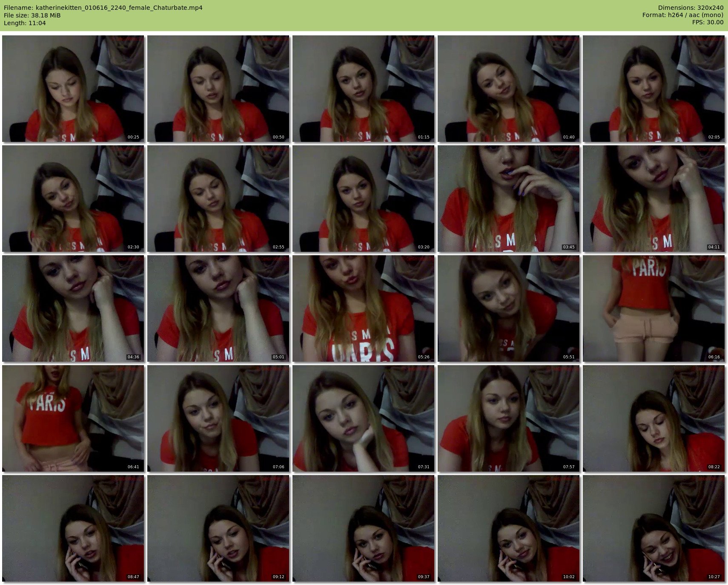This screenshot has height=585, width=728.
Task: Select the frame at 01:15
Action: (x=364, y=89)
